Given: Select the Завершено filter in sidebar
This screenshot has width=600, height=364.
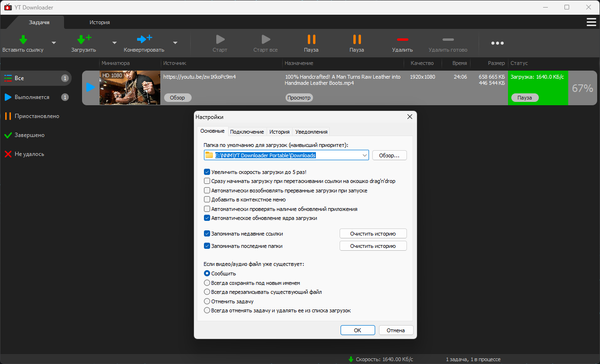Looking at the screenshot, I should pos(36,135).
